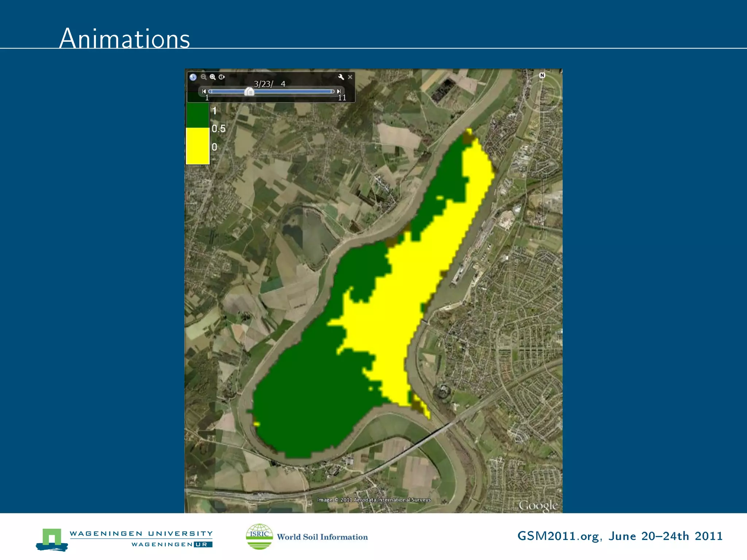Click the World Soil Information text
This screenshot has width=747, height=560.
(322, 537)
